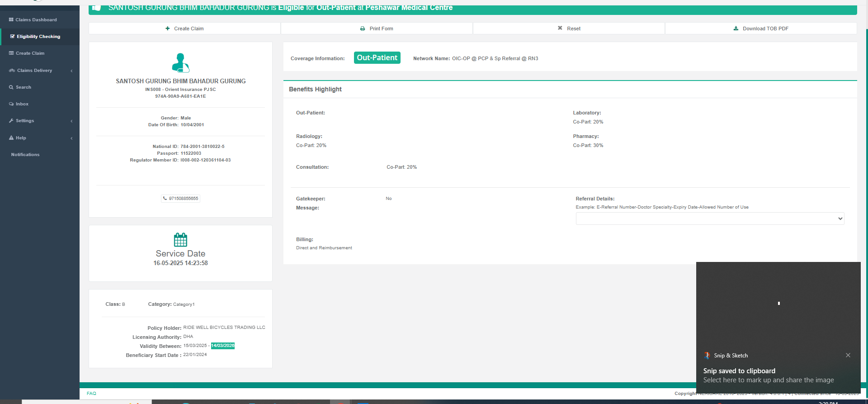The width and height of the screenshot is (868, 404).
Task: Click the FAQ link in footer
Action: point(91,394)
